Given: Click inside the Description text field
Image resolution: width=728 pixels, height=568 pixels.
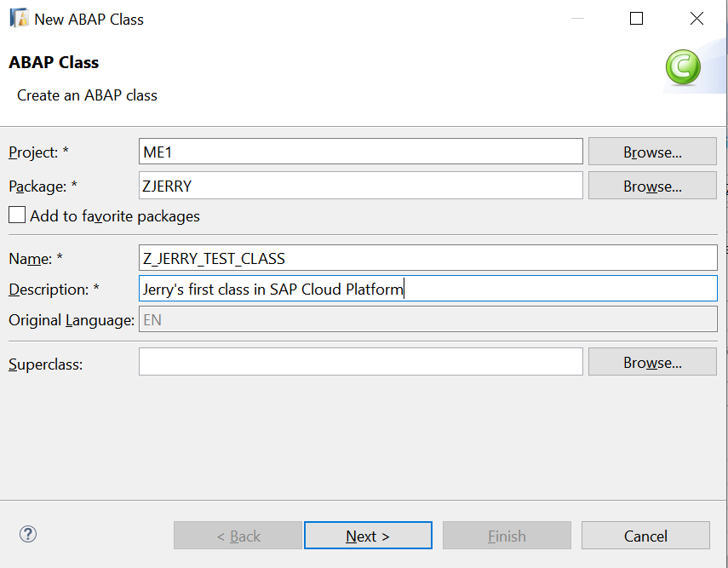Looking at the screenshot, I should (x=428, y=289).
